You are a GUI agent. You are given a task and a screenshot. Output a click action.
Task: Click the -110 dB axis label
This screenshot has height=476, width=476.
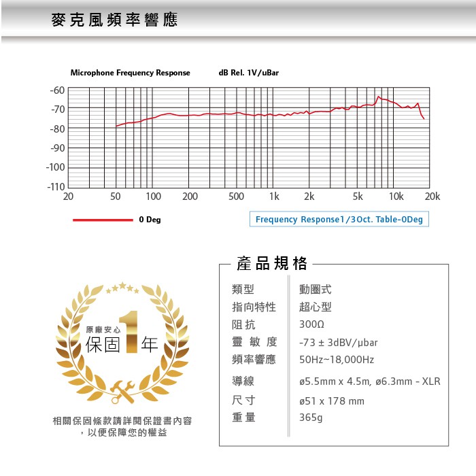(x=56, y=186)
